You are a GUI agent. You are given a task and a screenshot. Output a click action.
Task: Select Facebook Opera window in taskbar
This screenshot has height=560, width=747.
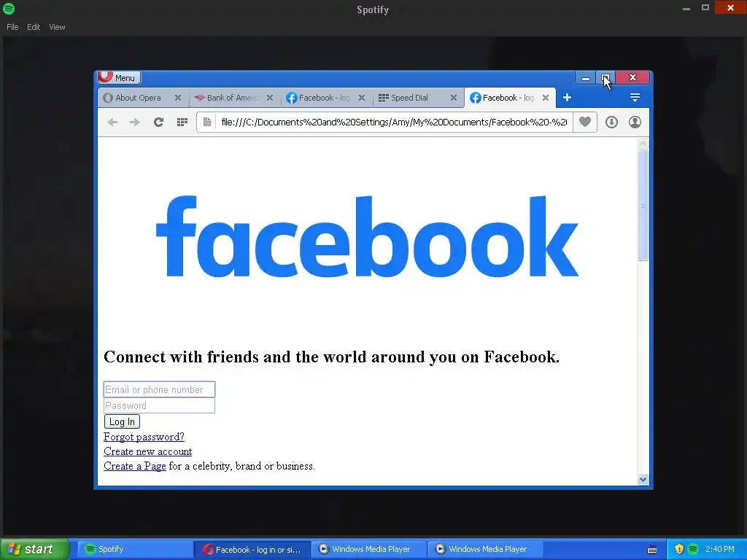(x=252, y=550)
